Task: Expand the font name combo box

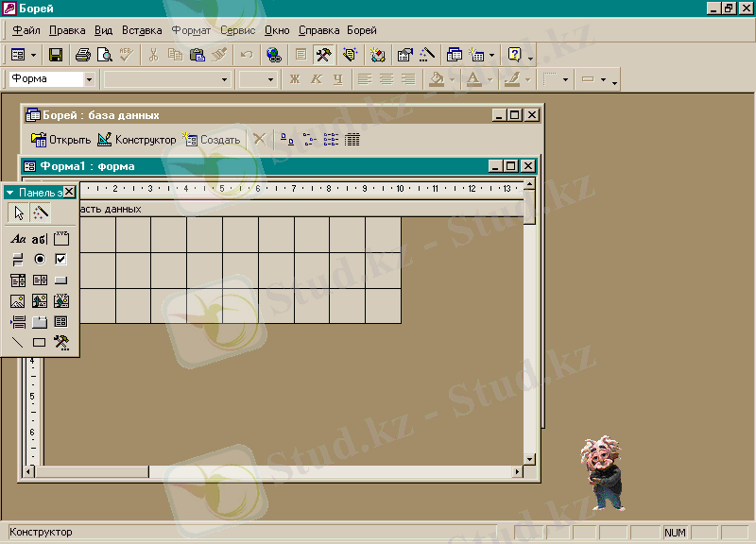Action: pos(224,79)
